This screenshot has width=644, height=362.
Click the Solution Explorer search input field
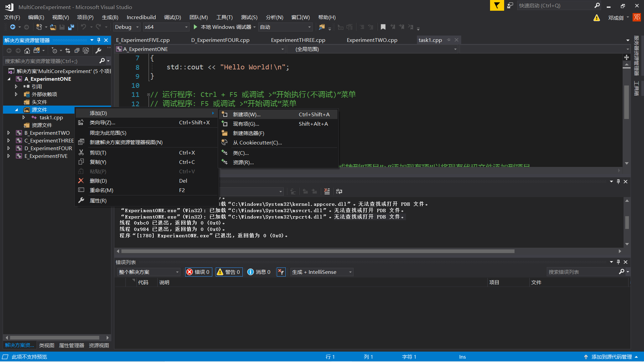click(x=51, y=61)
